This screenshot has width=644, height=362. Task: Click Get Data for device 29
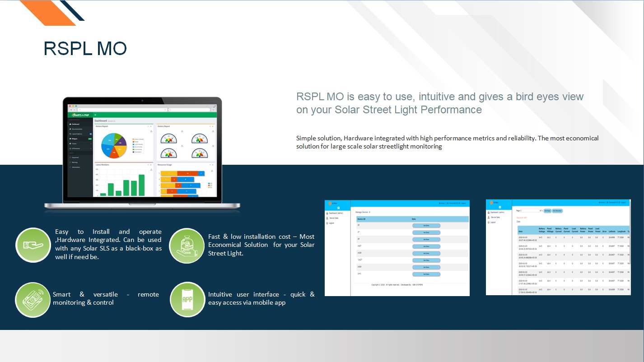(426, 239)
